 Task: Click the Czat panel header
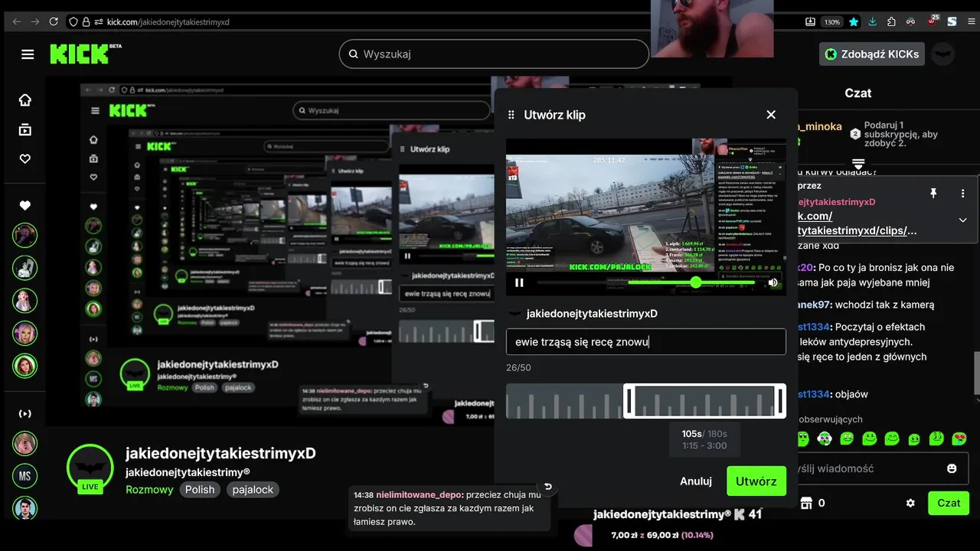857,93
